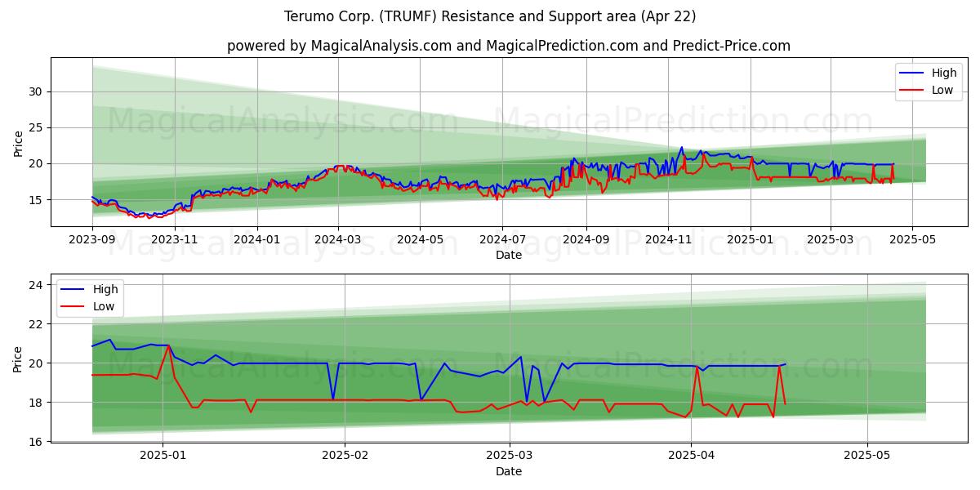Click the '2025-03' date label on the bottom chart axis
Viewport: 980px width, 490px height.
(x=510, y=457)
